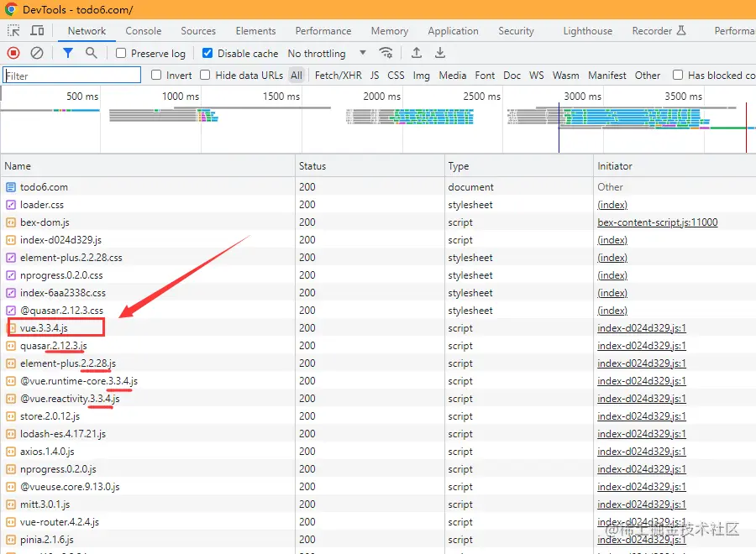756x554 pixels.
Task: Open the Performance tab
Action: [323, 31]
